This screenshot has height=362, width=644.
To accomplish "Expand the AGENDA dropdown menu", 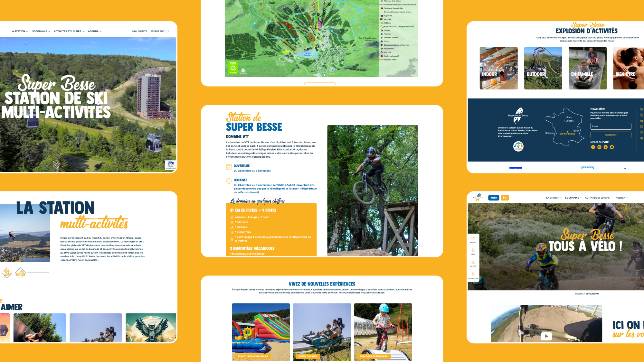I will pyautogui.click(x=94, y=31).
